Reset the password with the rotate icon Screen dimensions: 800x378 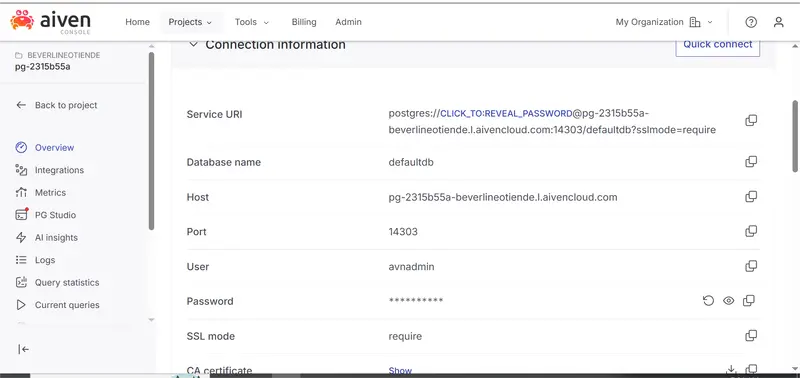tap(708, 300)
